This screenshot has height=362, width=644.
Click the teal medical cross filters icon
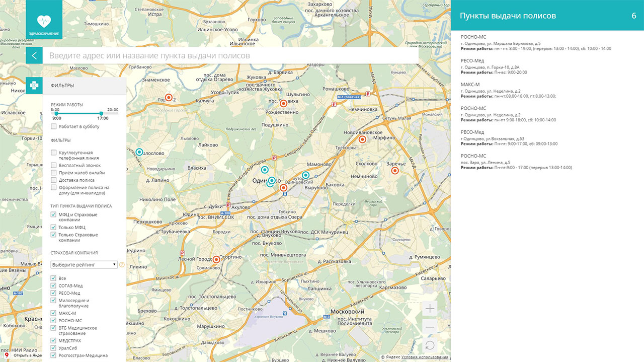pos(34,86)
